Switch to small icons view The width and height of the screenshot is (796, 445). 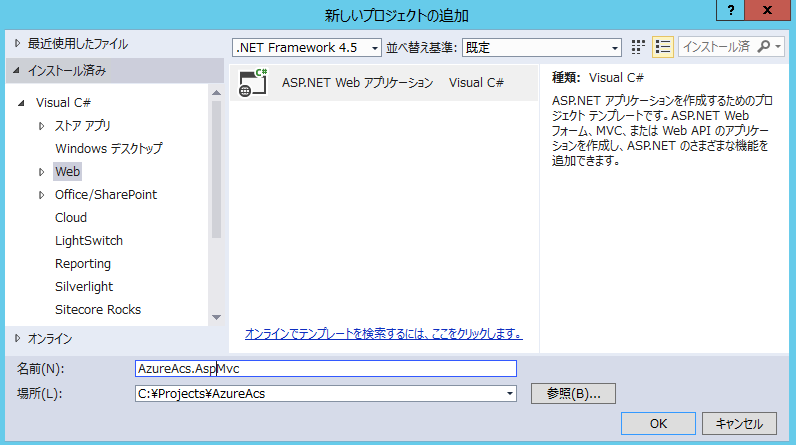click(638, 47)
